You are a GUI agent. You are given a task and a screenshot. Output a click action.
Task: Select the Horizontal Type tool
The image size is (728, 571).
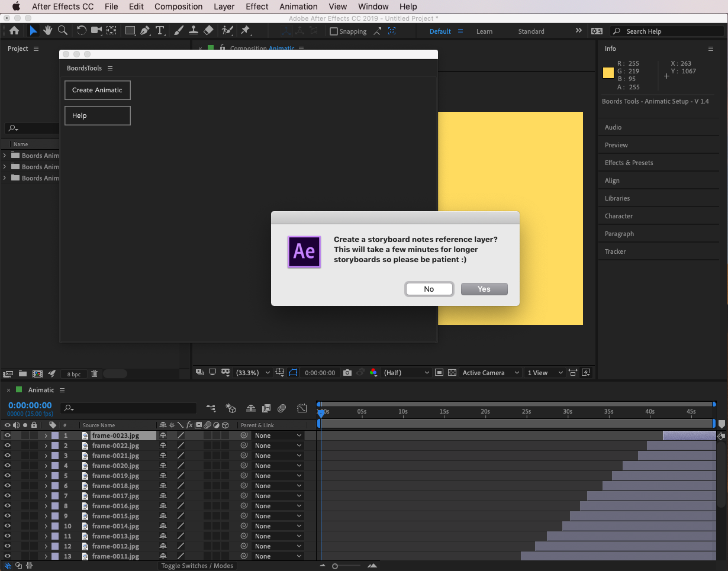click(x=160, y=31)
